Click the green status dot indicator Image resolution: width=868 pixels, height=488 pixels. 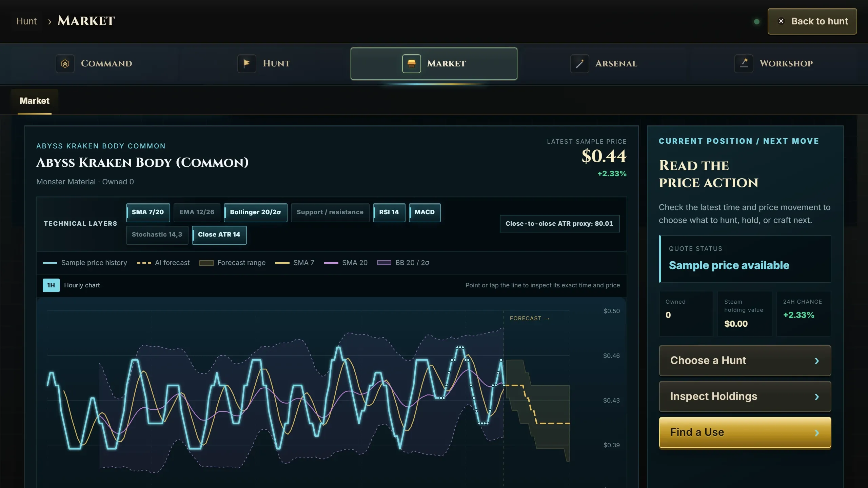[x=756, y=22]
